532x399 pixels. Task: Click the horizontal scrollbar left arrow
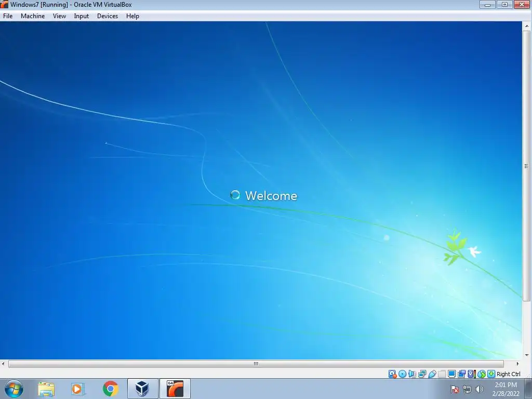[4, 364]
